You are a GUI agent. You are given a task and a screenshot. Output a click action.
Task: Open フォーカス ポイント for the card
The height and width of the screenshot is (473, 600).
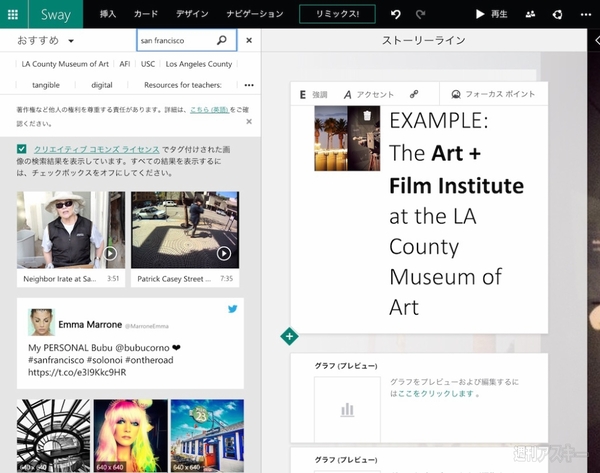click(493, 94)
